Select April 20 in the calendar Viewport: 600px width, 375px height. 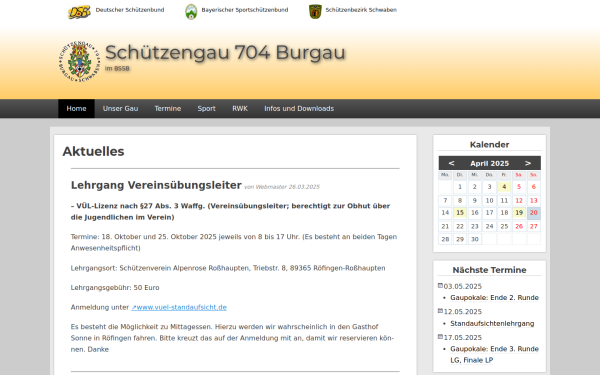pos(534,213)
